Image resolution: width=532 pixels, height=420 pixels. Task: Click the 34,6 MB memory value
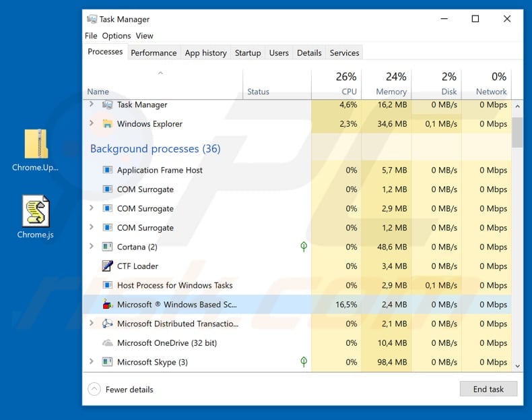[x=392, y=124]
